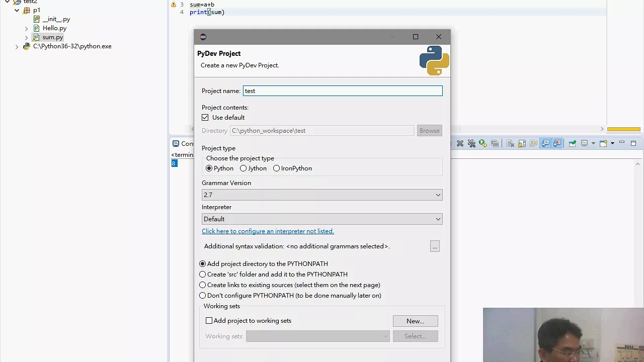Select the p1 package icon in tree
Viewport: 644px width, 362px height.
click(27, 10)
